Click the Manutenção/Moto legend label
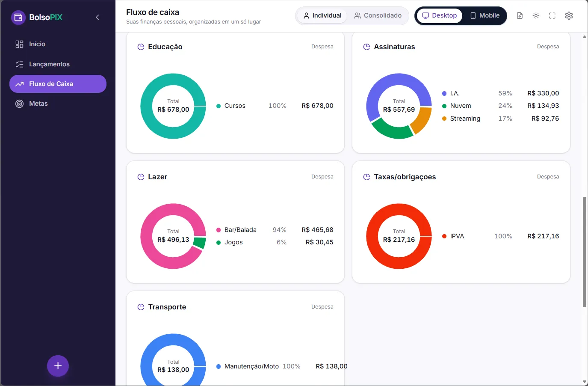Viewport: 588px width, 386px height. coord(251,366)
